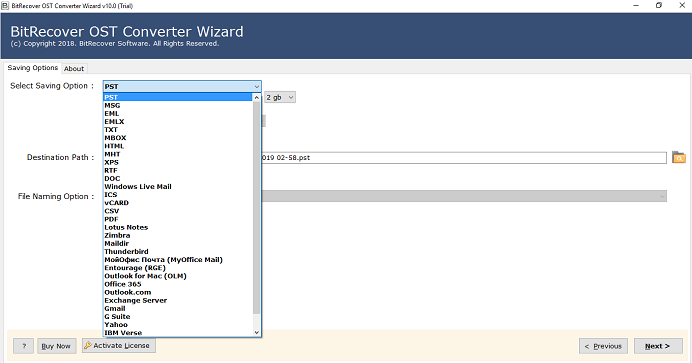Select DOC saving format
The width and height of the screenshot is (692, 363).
point(177,178)
